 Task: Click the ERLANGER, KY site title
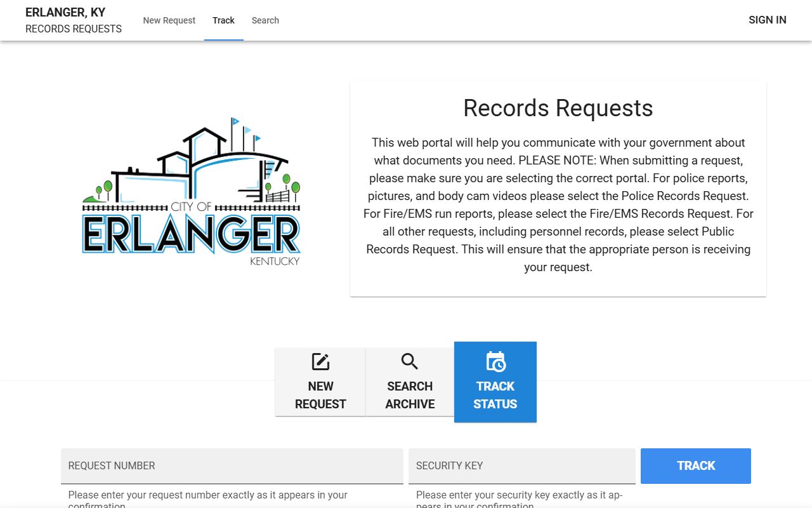tap(65, 12)
